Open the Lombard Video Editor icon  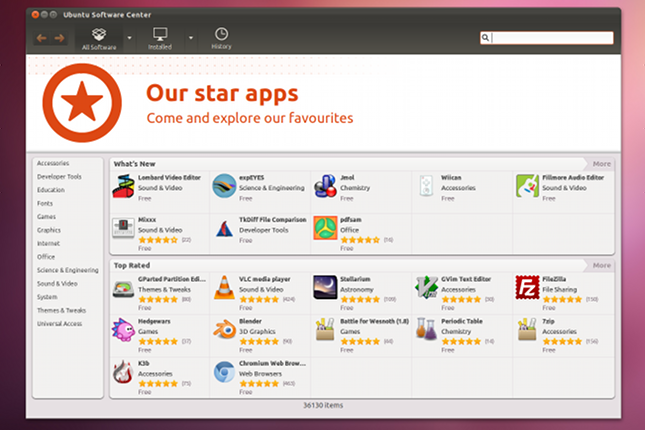(123, 186)
